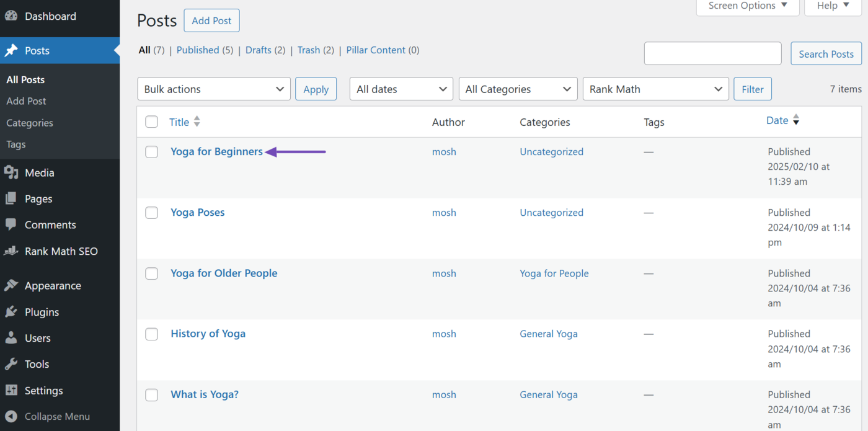868x431 pixels.
Task: Click the Plugins plug icon
Action: click(11, 312)
